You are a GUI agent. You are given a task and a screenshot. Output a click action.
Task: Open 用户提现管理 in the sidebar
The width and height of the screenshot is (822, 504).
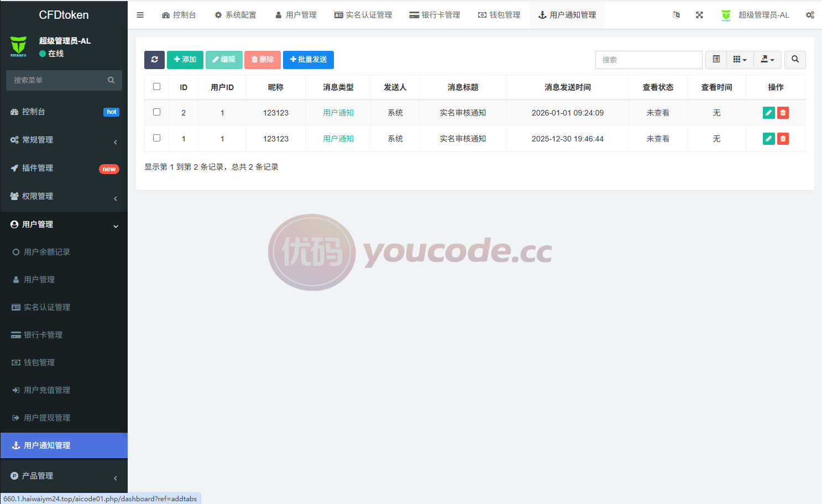[64, 418]
